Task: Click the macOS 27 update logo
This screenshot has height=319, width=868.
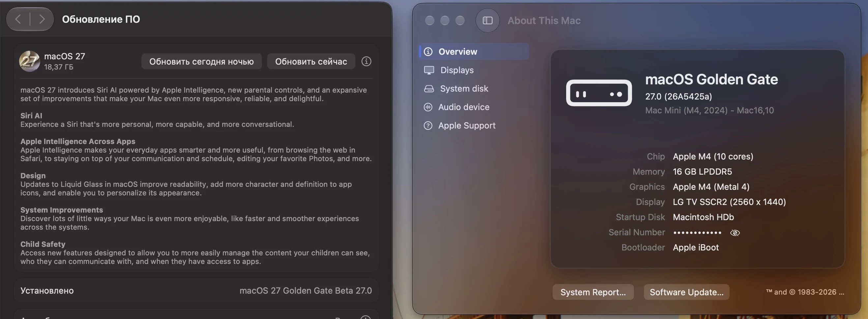Action: [x=30, y=61]
